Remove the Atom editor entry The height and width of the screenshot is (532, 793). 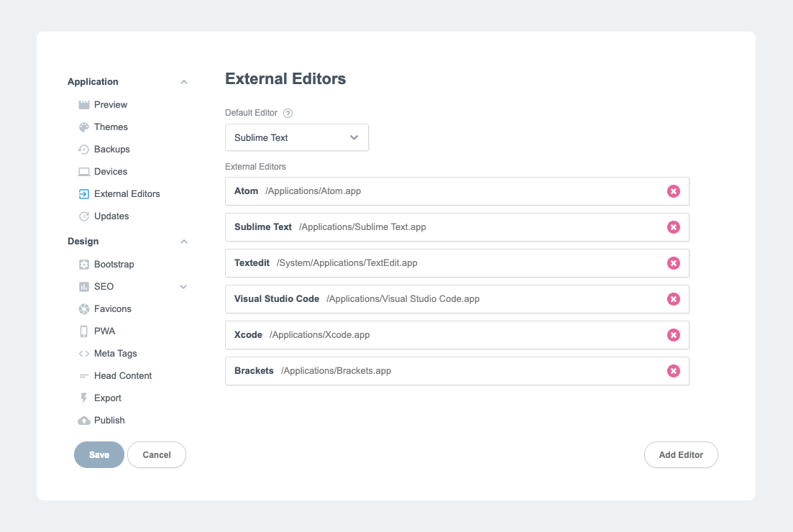pyautogui.click(x=673, y=191)
